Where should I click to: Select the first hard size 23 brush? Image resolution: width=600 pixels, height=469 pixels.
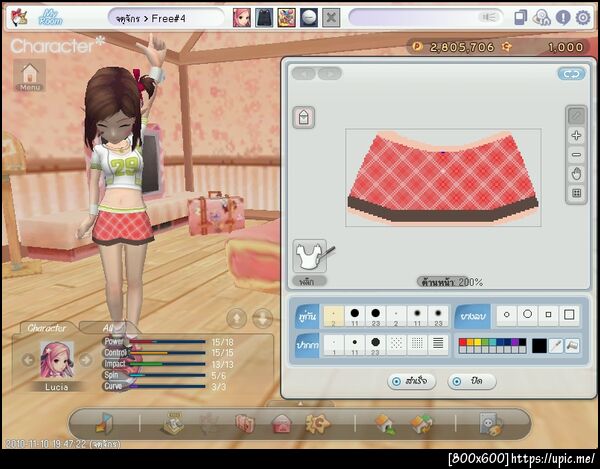[376, 316]
